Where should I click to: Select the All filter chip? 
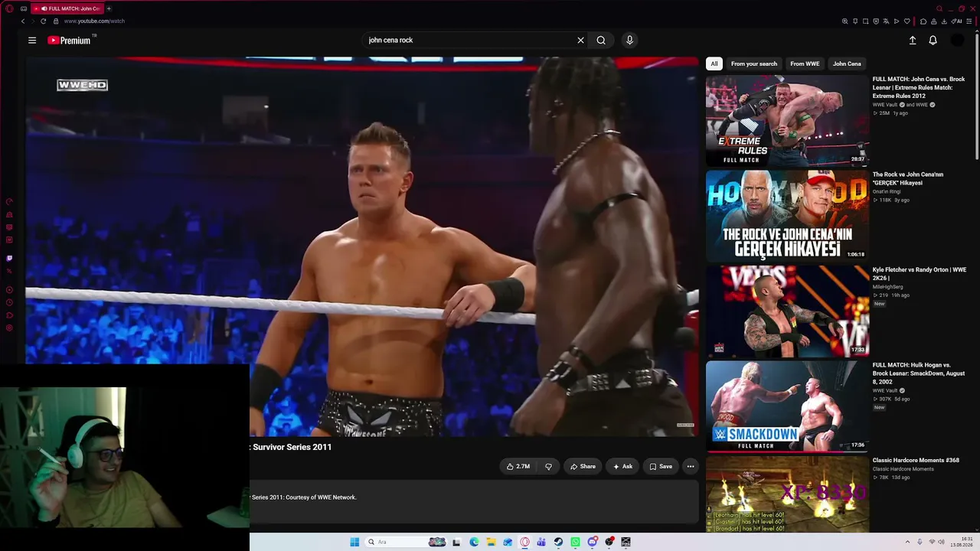pyautogui.click(x=714, y=64)
